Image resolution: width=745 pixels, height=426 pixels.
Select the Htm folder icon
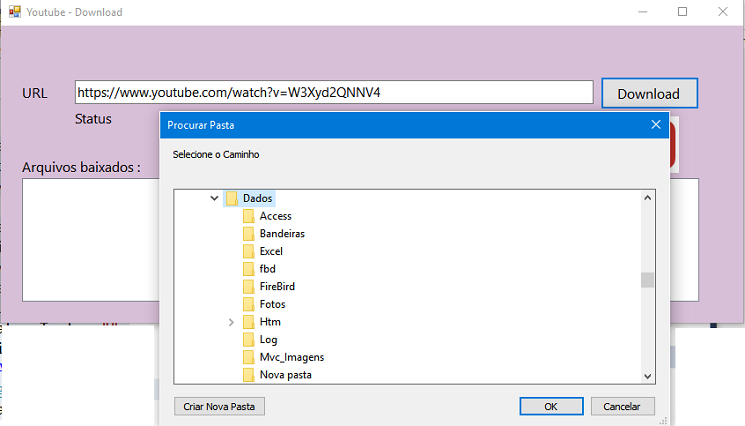[x=248, y=322]
